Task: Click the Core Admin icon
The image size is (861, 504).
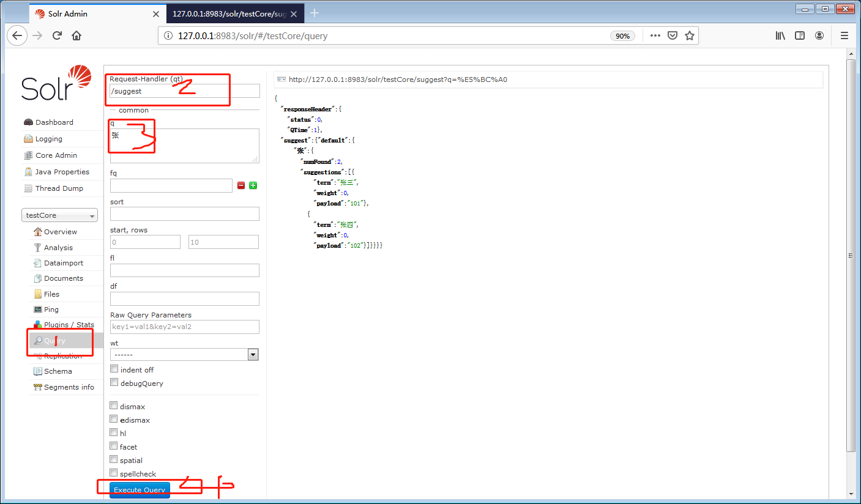Action: coord(28,155)
